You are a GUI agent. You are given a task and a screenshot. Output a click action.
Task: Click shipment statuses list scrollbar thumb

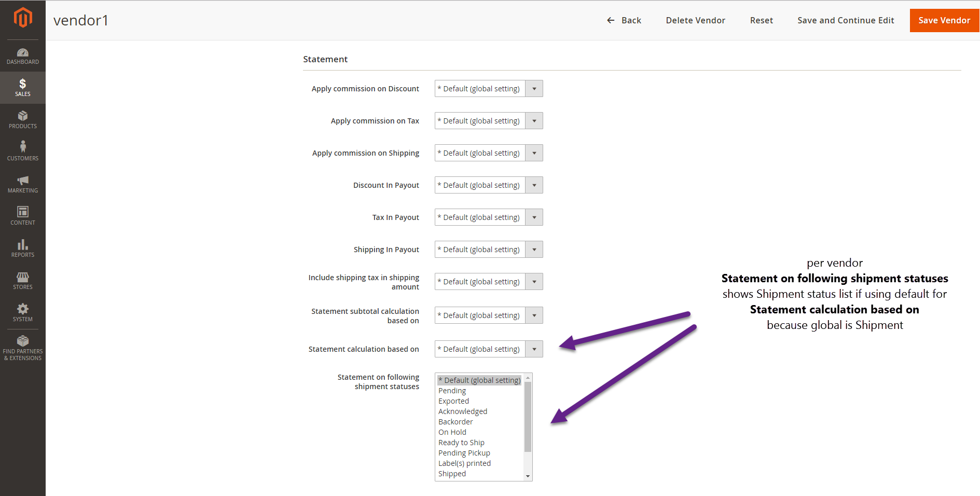pos(528,417)
